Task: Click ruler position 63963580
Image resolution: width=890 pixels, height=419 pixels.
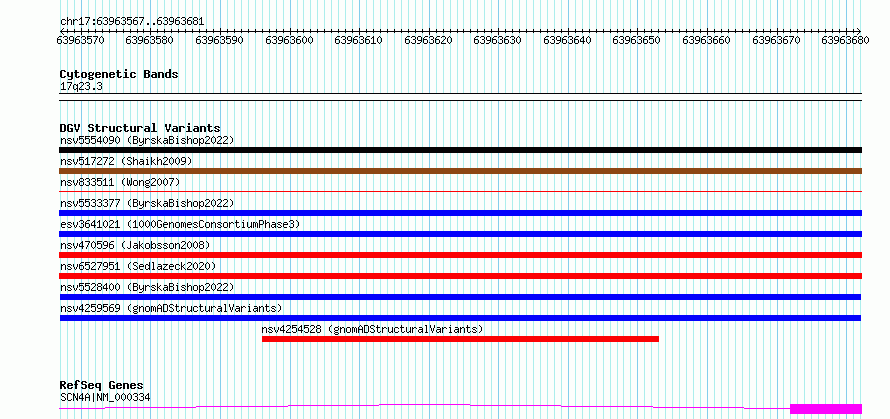Action: [150, 40]
